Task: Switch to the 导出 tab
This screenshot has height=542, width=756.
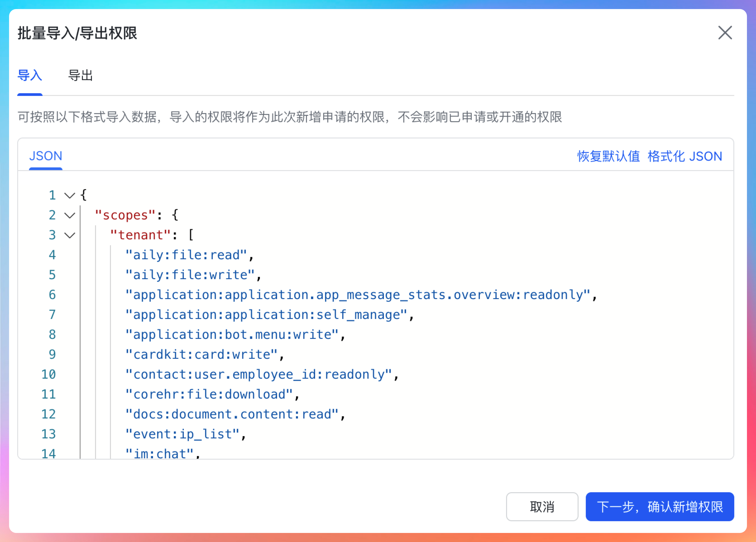Action: 80,76
